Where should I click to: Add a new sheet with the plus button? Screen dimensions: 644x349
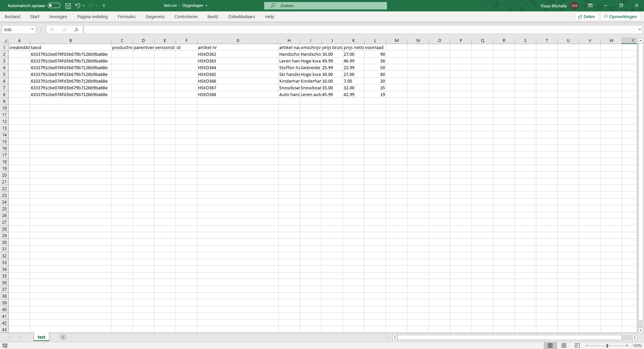coord(63,337)
